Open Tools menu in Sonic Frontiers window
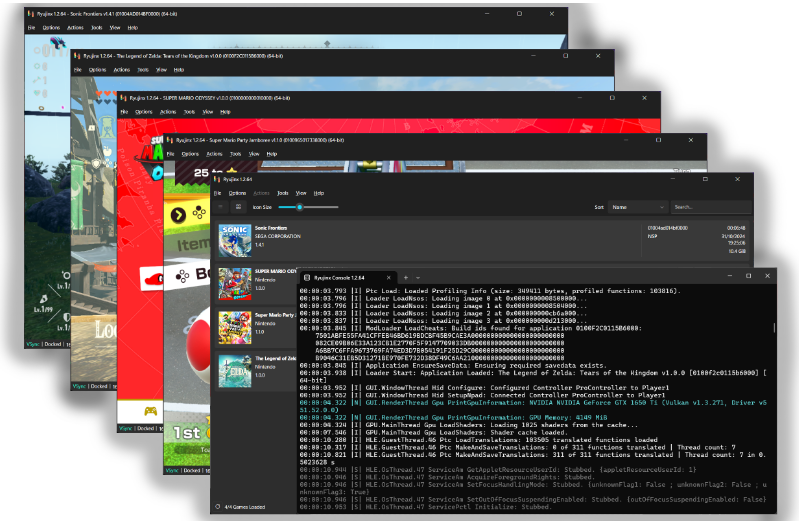The width and height of the screenshot is (799, 525). coord(97,28)
